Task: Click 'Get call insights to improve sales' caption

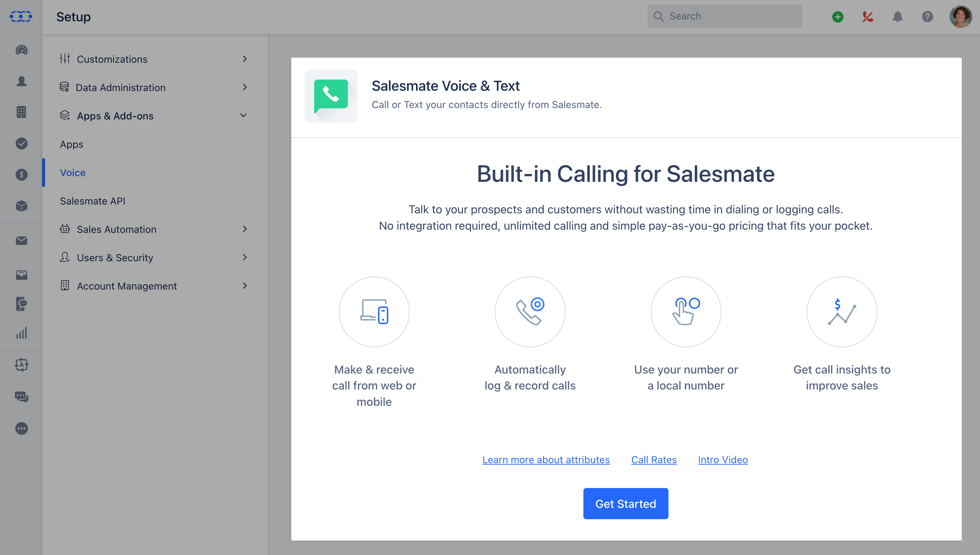Action: pos(842,377)
